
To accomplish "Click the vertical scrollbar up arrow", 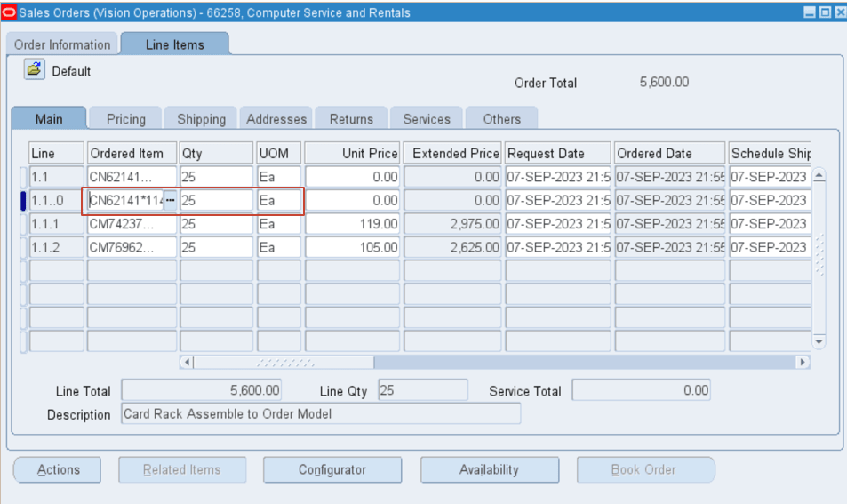I will point(819,175).
